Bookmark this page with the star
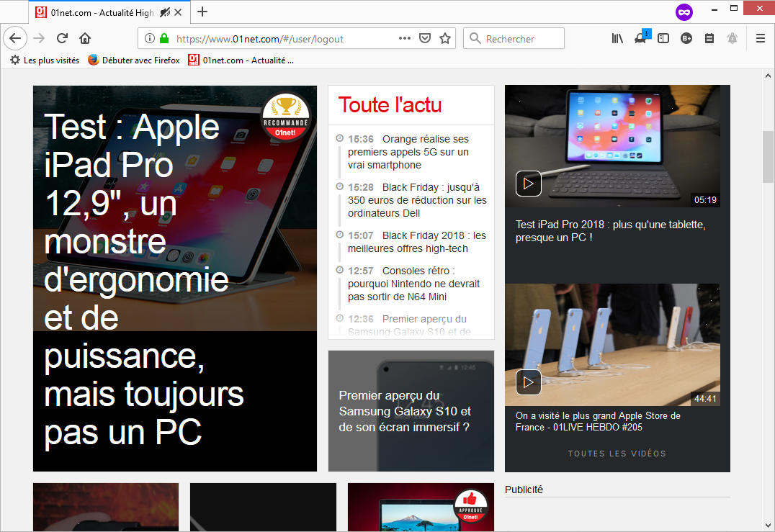 click(x=445, y=39)
